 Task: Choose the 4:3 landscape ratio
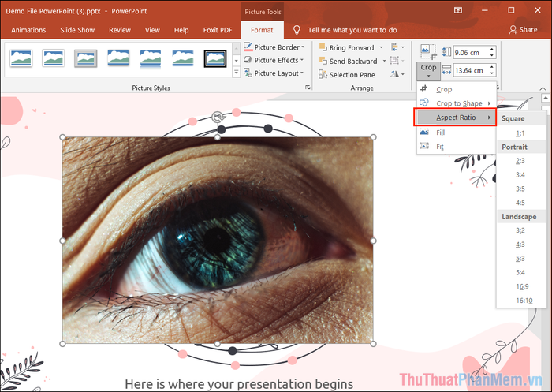click(x=520, y=245)
